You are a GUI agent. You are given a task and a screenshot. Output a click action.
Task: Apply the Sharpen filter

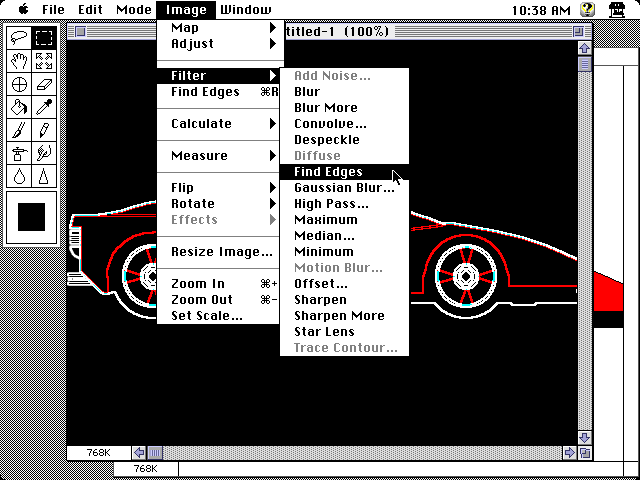344,300
